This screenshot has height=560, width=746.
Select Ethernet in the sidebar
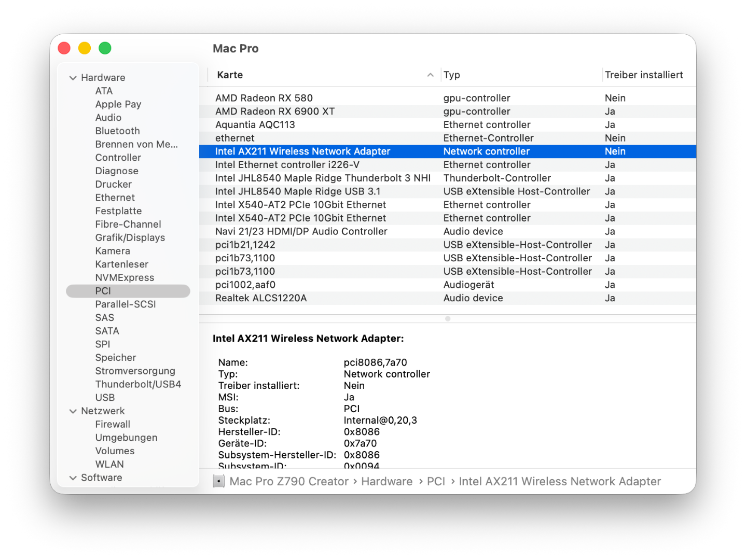click(x=115, y=198)
